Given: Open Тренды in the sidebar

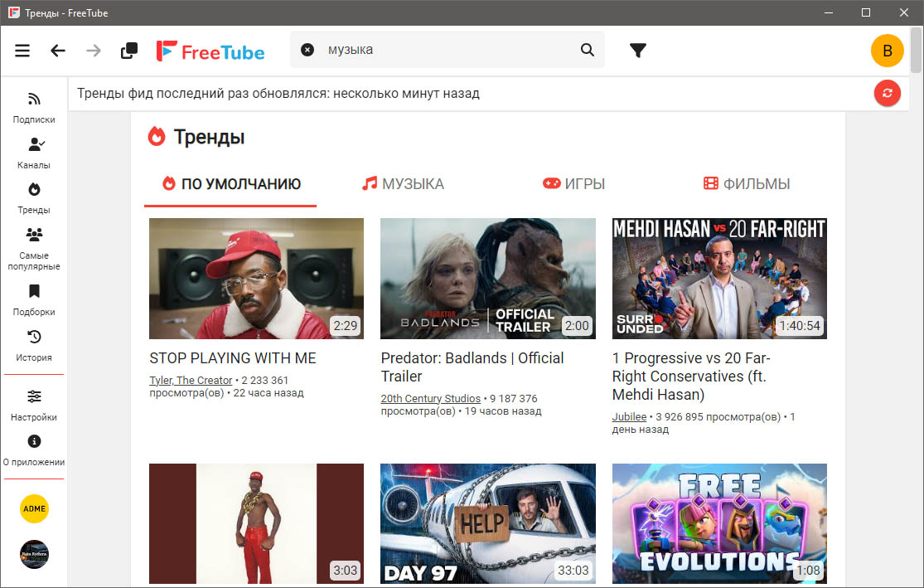Looking at the screenshot, I should (34, 199).
